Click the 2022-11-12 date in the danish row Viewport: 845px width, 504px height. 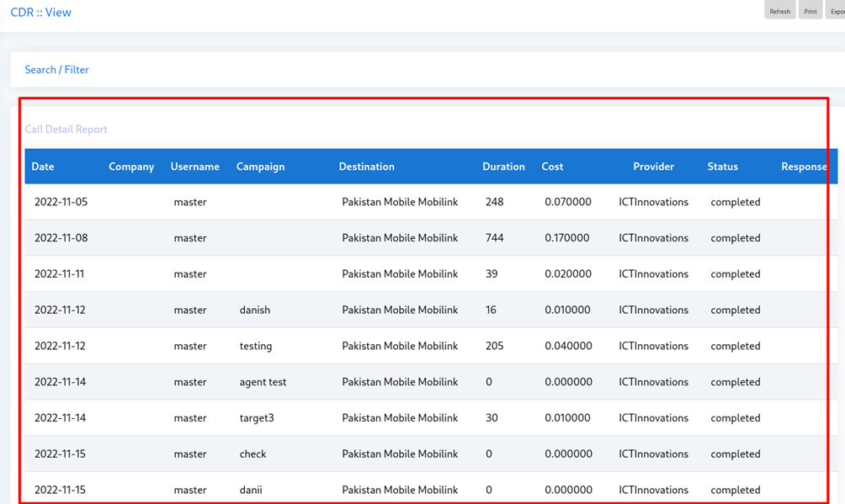coord(60,310)
